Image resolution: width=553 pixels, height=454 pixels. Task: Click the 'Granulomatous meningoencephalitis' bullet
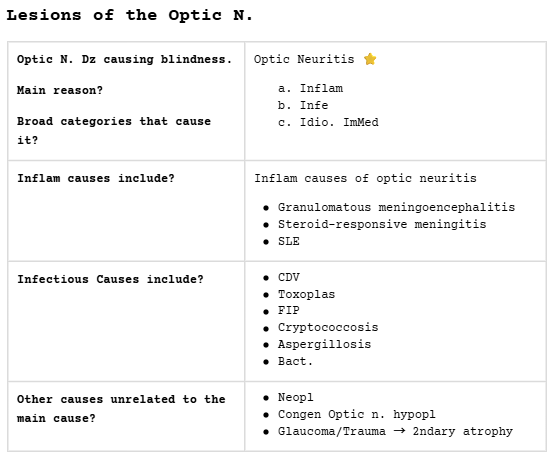click(396, 207)
